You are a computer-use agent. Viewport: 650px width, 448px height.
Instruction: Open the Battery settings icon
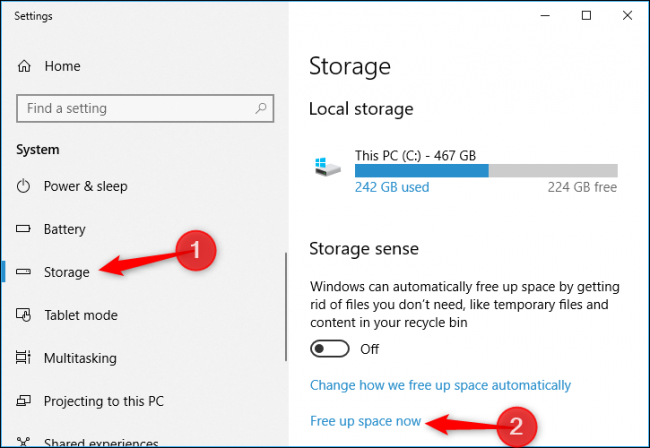coord(24,229)
